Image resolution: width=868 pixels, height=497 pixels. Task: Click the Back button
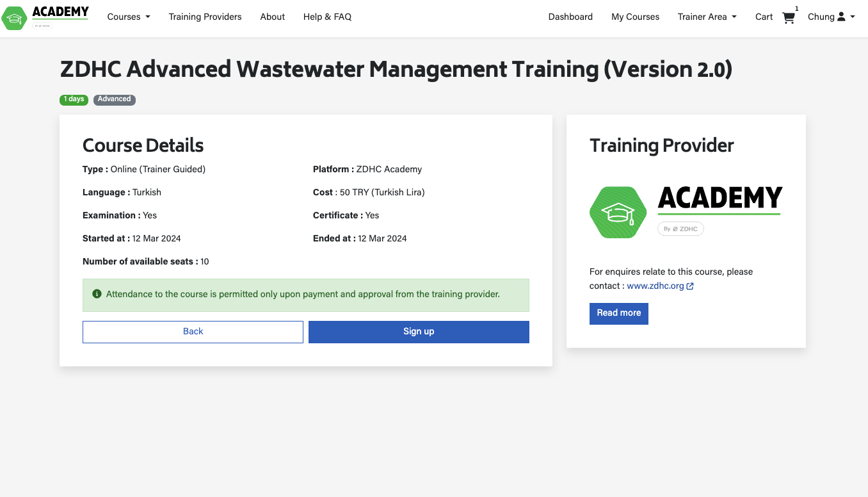(193, 332)
